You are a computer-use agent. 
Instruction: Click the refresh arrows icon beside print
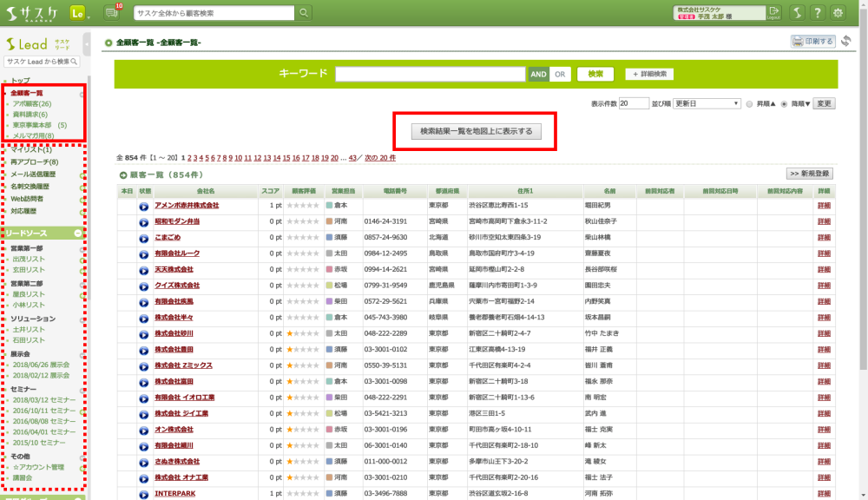[846, 41]
